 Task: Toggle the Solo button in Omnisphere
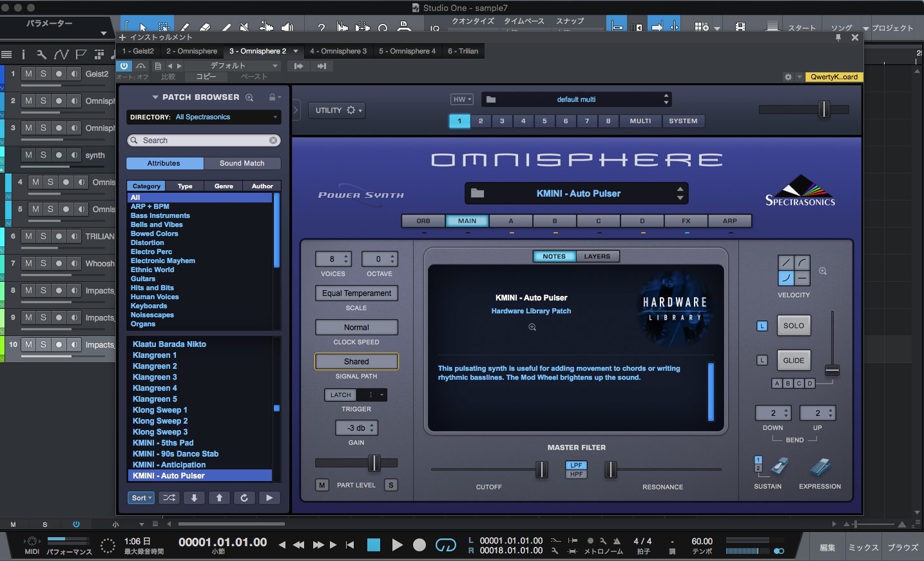tap(793, 326)
